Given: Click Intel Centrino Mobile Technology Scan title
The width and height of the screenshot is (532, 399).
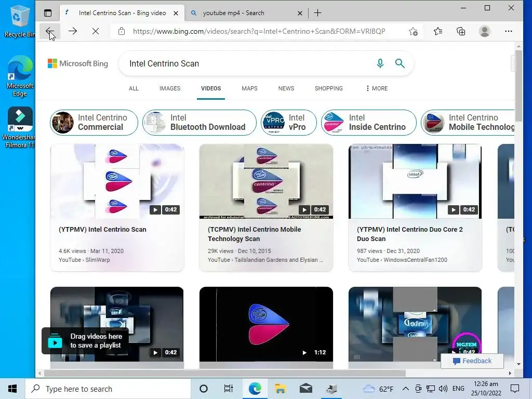Looking at the screenshot, I should [255, 234].
